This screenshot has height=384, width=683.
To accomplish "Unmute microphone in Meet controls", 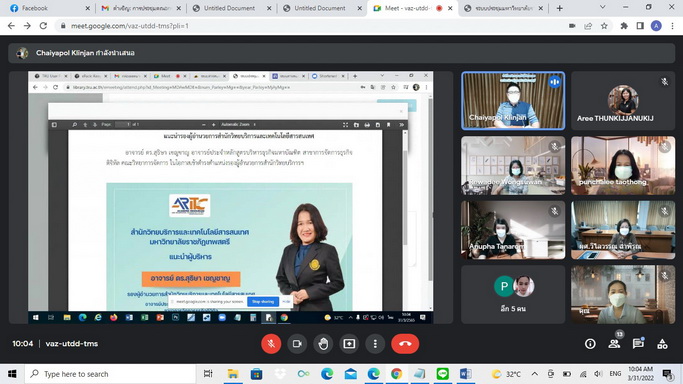I will point(271,344).
